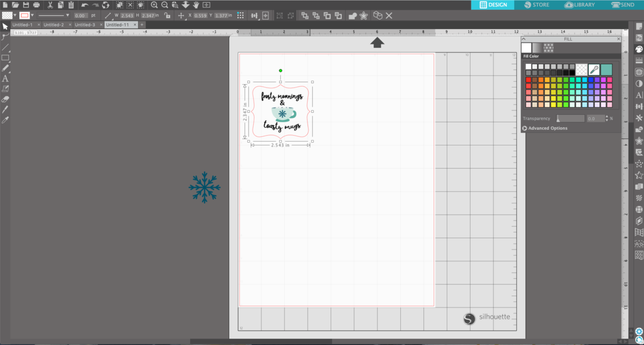Toggle the aspect ratio lock icon
The width and height of the screenshot is (644, 345).
click(168, 16)
